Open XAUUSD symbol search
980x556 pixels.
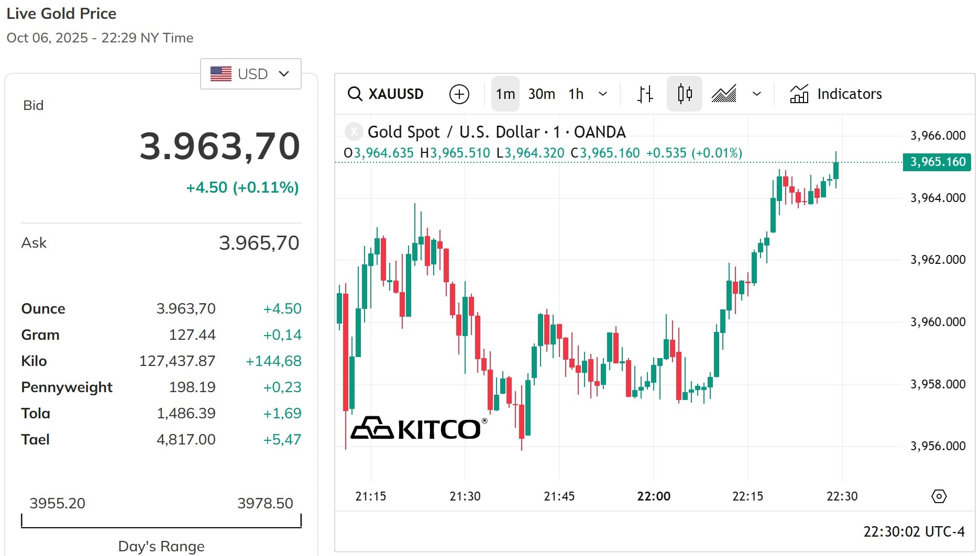386,94
